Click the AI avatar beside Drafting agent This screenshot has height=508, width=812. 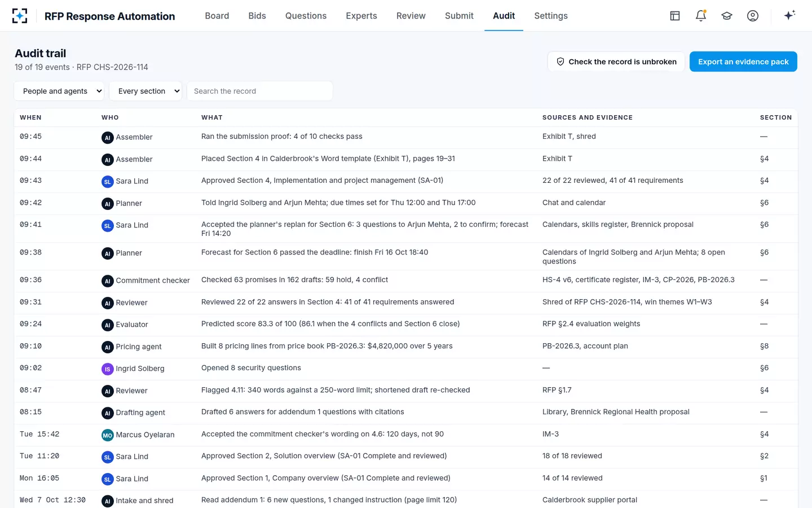pos(107,413)
